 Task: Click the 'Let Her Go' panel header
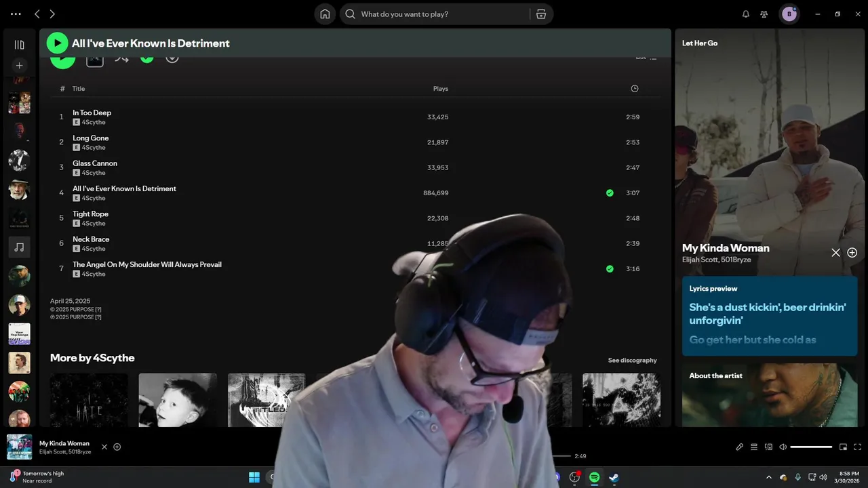(x=699, y=43)
